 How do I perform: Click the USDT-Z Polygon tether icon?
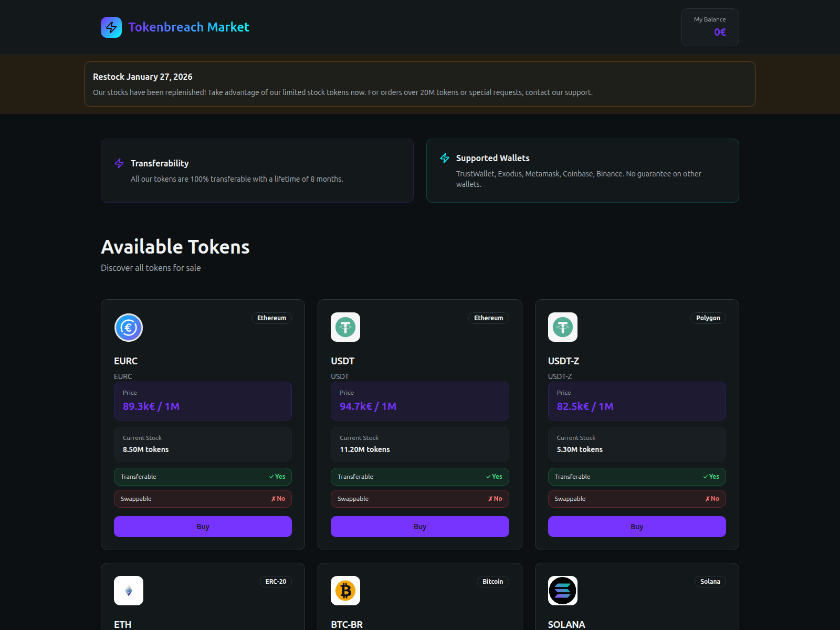click(x=563, y=327)
